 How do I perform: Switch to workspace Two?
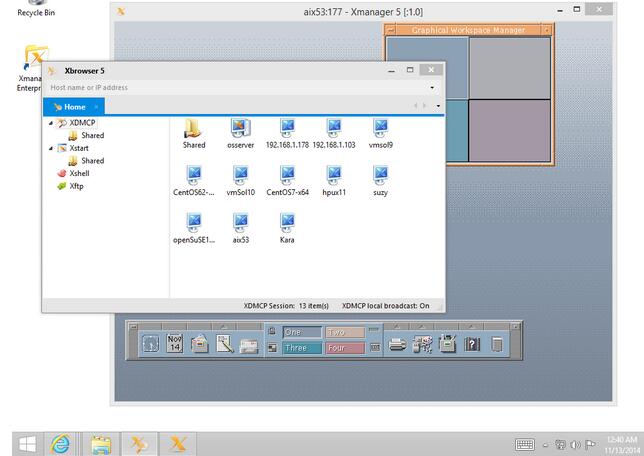pyautogui.click(x=345, y=332)
